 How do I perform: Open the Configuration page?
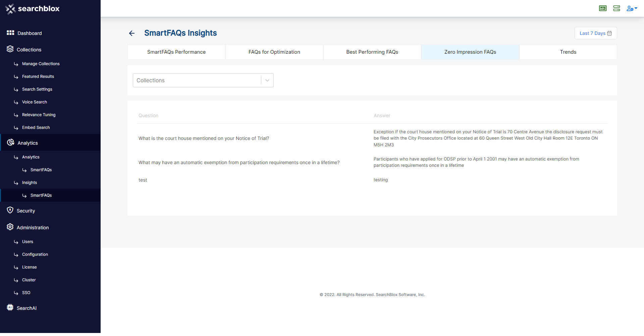pyautogui.click(x=35, y=254)
